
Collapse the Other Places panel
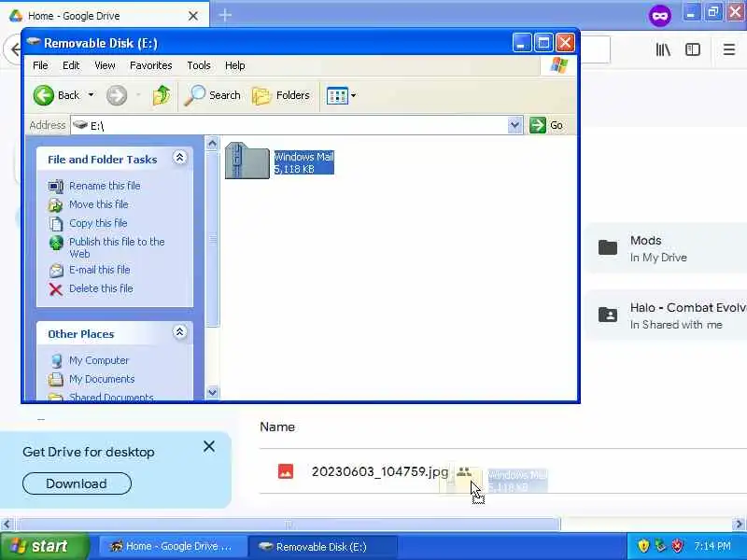pyautogui.click(x=179, y=332)
